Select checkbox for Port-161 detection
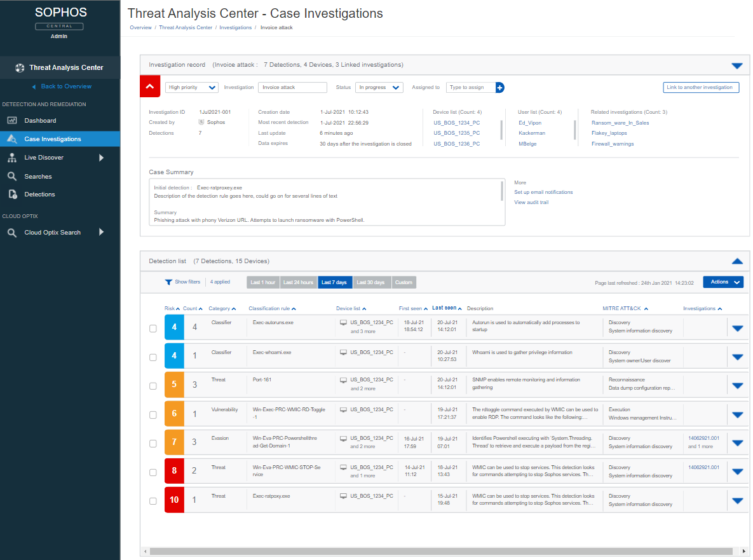 [x=153, y=386]
